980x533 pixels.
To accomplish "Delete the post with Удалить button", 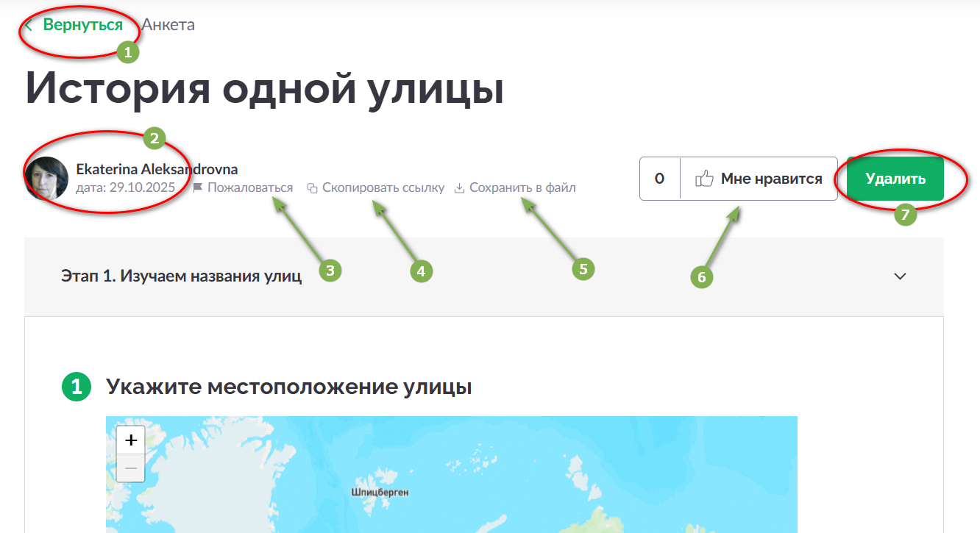I will pyautogui.click(x=895, y=179).
